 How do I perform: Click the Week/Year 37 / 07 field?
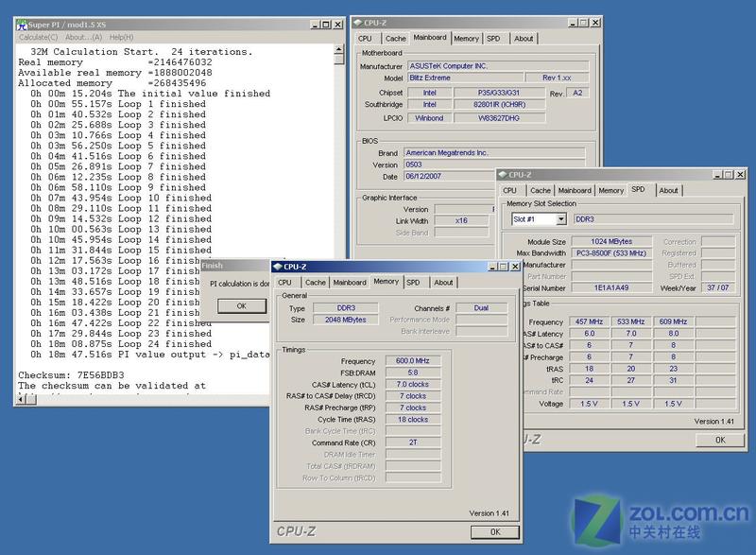[x=718, y=287]
